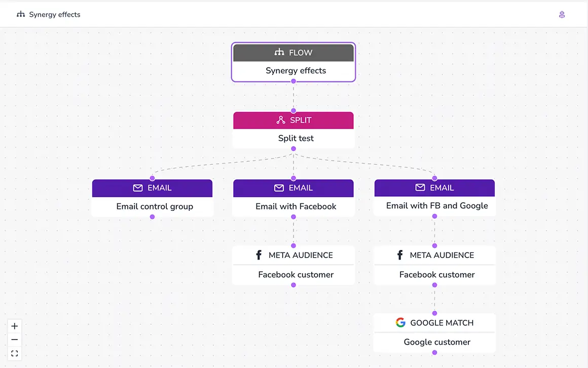The width and height of the screenshot is (588, 368).
Task: Select the Email with Facebook node
Action: tap(293, 206)
